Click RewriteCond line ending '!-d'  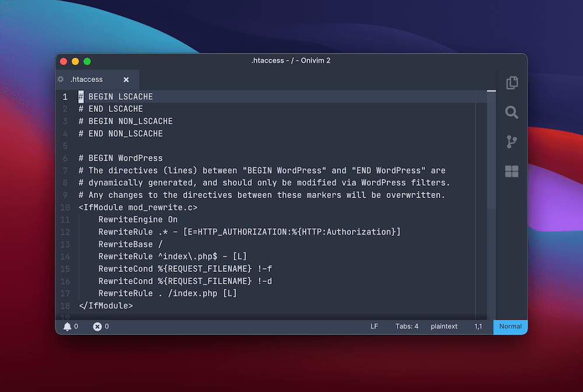point(185,281)
